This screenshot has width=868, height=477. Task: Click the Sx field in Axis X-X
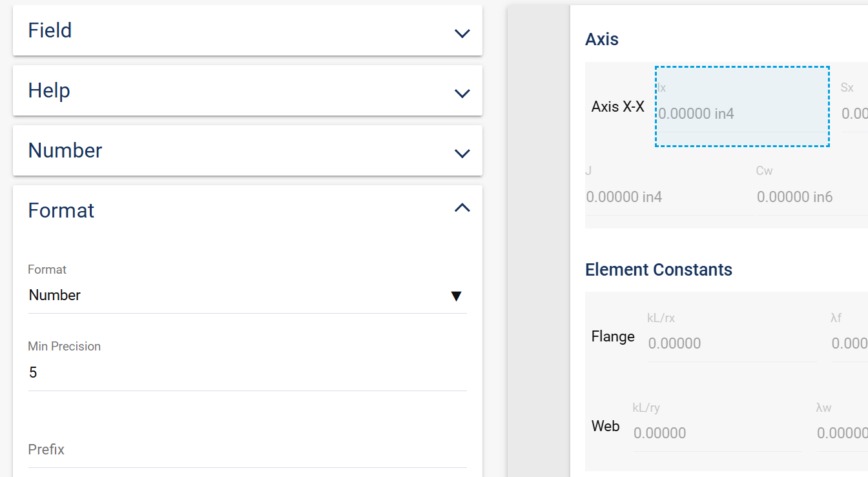tap(854, 114)
